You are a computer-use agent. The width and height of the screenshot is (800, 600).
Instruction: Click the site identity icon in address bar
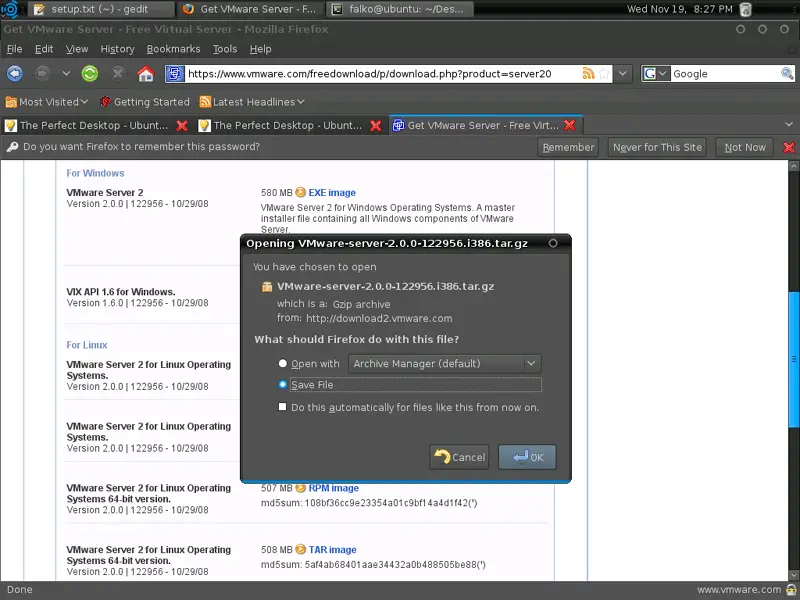174,74
